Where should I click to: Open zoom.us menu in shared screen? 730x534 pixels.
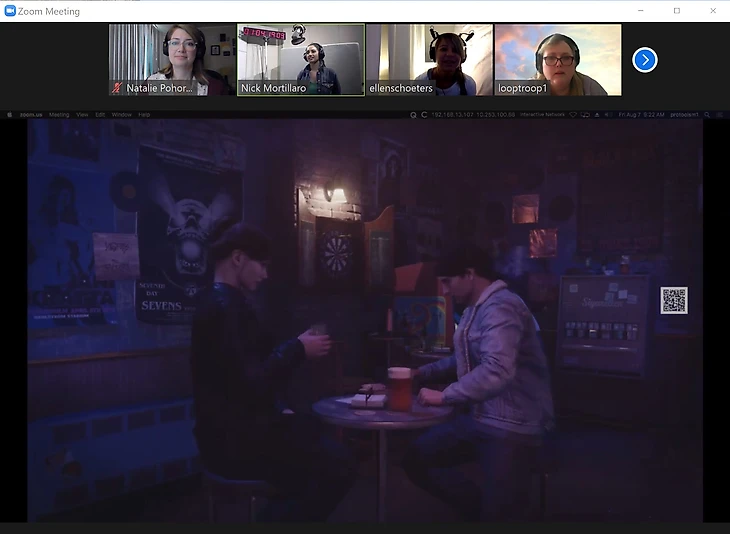coord(31,115)
